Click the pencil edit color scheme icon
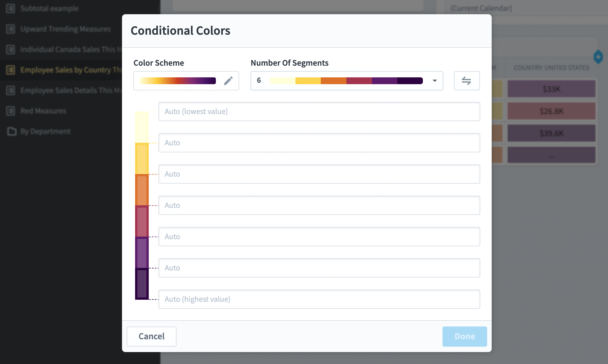Screen dimensions: 608x364 coord(228,81)
